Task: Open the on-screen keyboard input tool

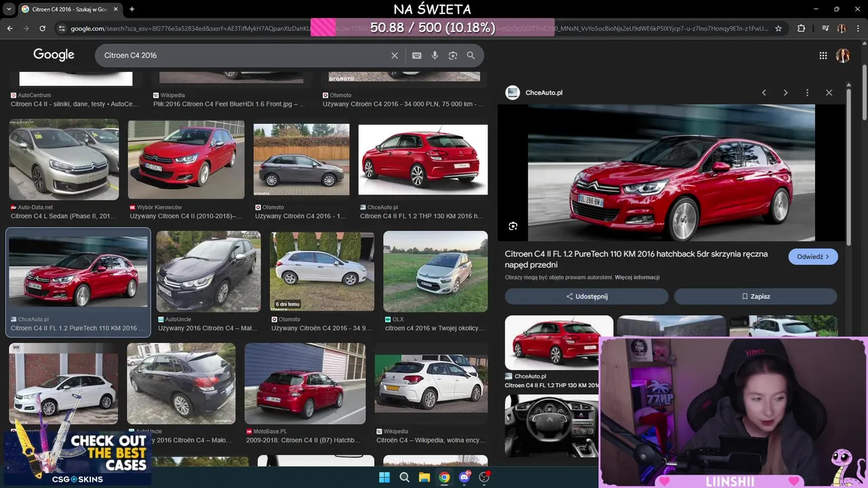Action: pyautogui.click(x=416, y=56)
